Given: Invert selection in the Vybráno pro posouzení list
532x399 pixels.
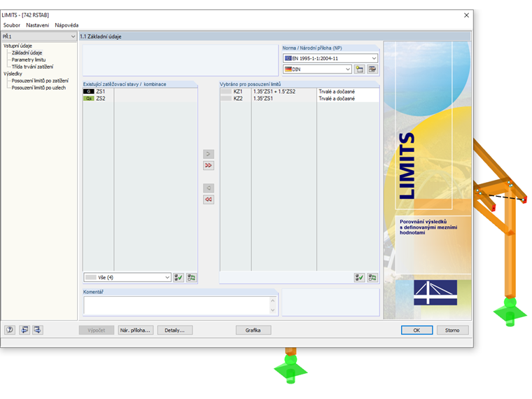Looking at the screenshot, I should click(x=372, y=277).
